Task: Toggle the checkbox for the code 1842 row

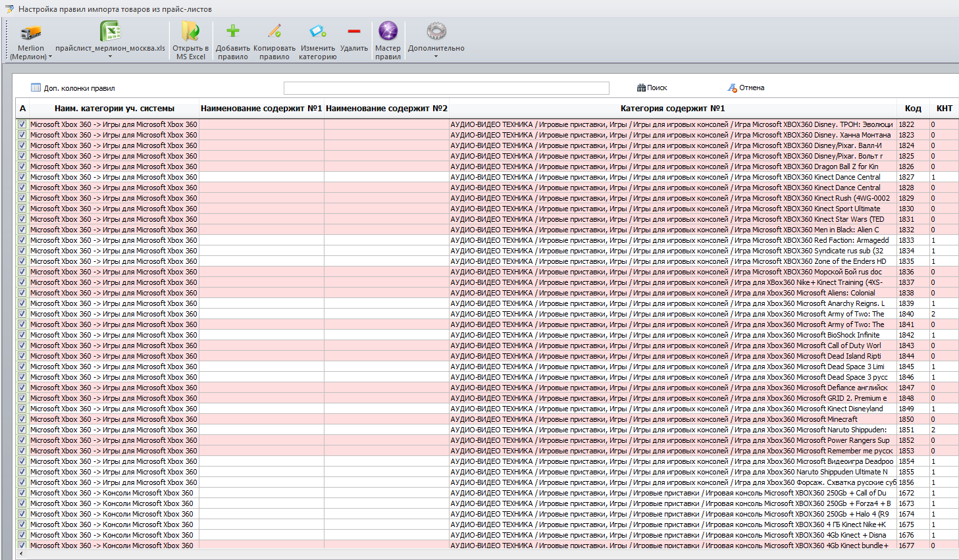Action: (x=22, y=335)
